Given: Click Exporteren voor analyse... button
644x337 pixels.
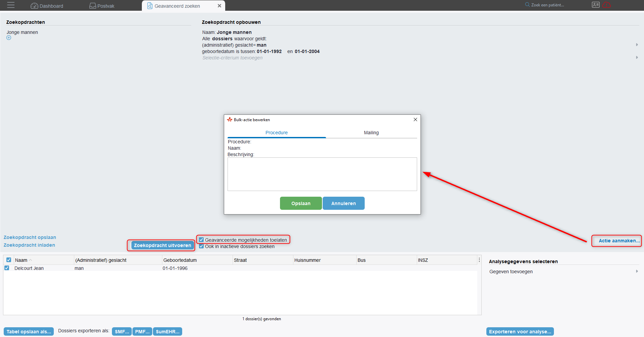Looking at the screenshot, I should 520,332.
